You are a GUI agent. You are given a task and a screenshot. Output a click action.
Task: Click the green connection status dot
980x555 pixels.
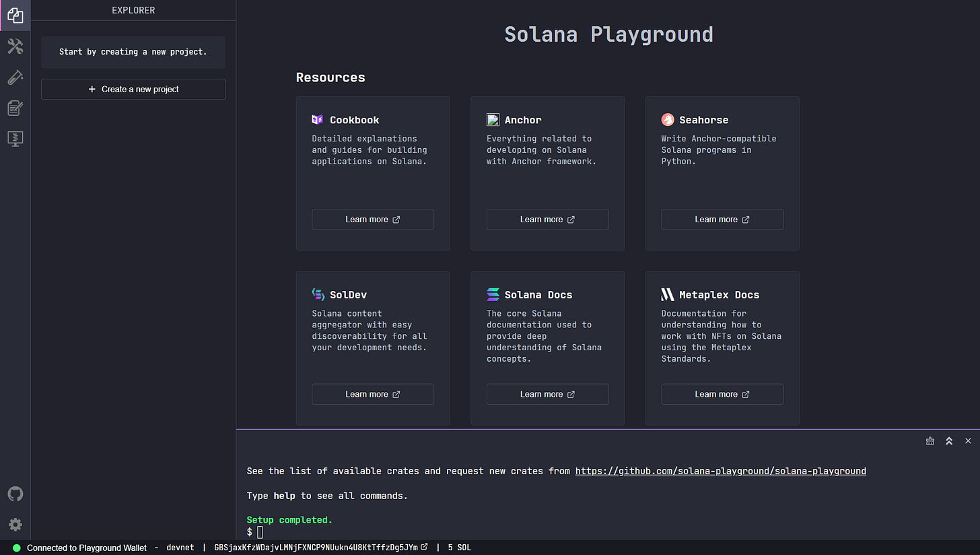pyautogui.click(x=17, y=548)
